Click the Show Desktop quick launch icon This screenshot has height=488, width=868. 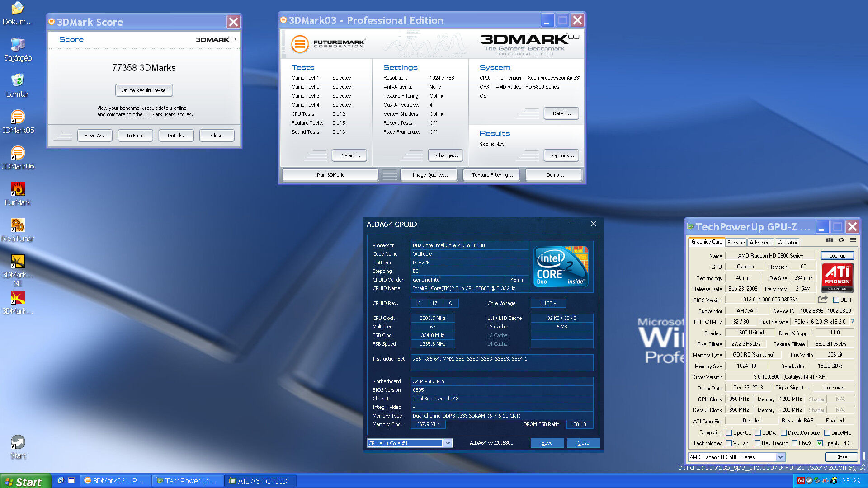click(x=71, y=481)
